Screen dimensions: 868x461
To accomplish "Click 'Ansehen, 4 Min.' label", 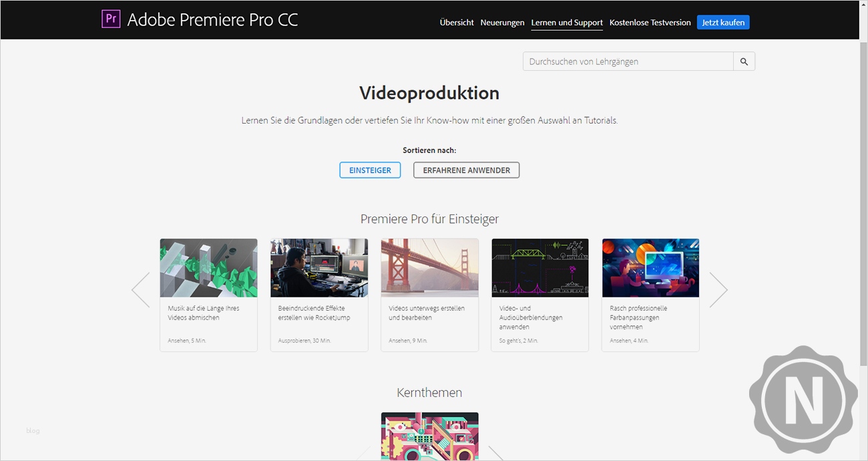I will tap(629, 341).
